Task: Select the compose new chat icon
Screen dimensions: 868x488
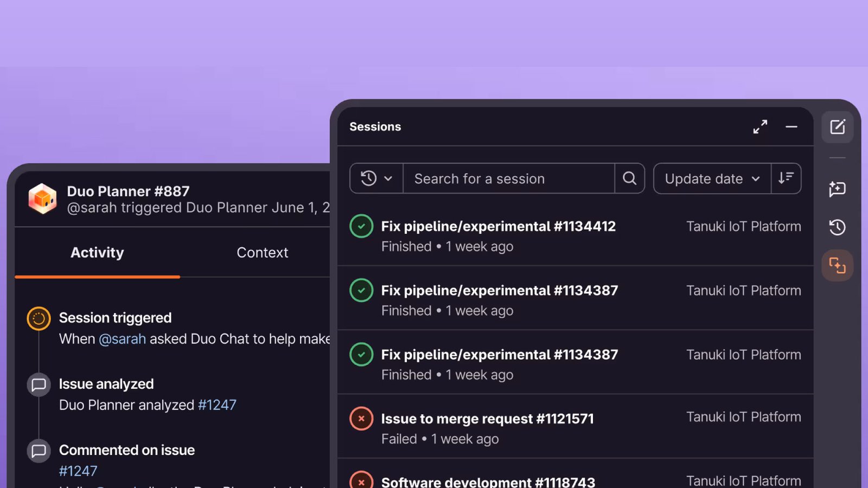Action: [838, 127]
